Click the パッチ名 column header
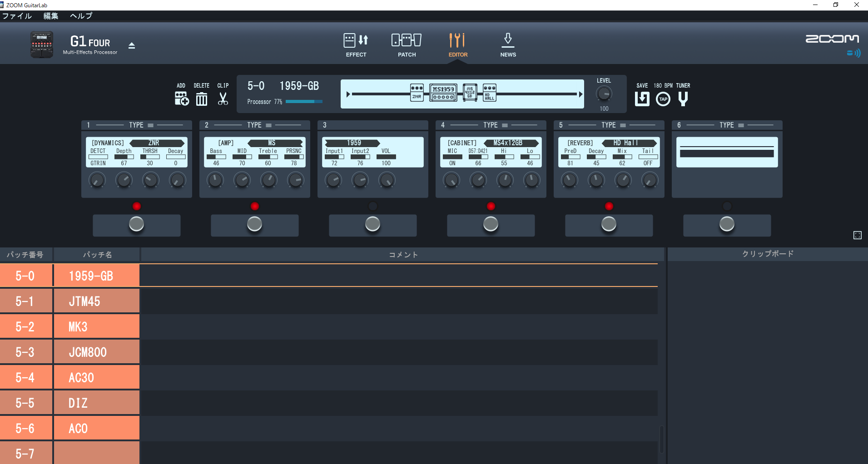This screenshot has height=464, width=868. [97, 255]
